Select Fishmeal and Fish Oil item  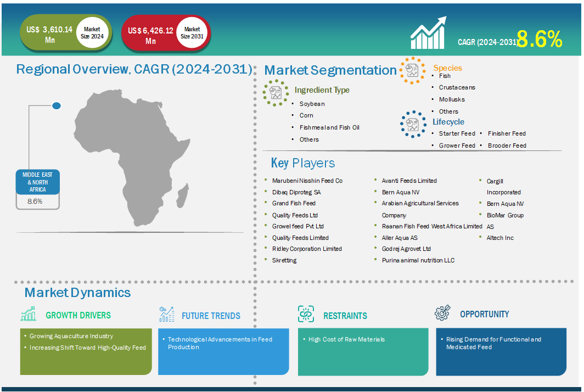(x=329, y=127)
